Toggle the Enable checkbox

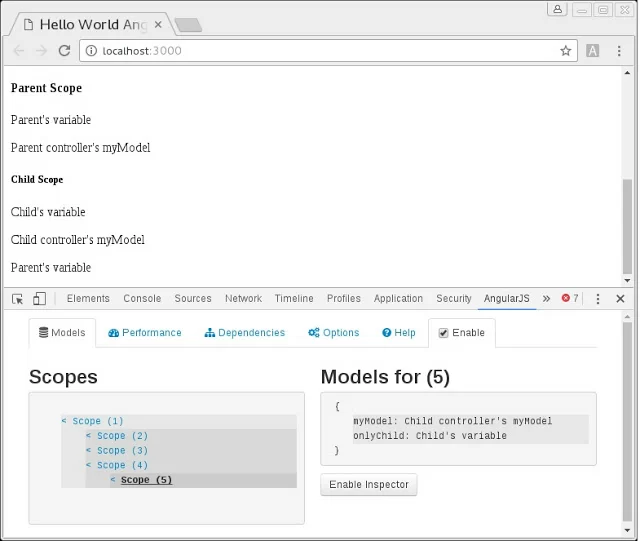(x=443, y=333)
